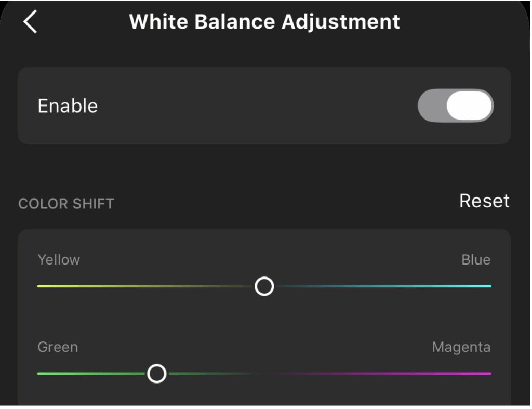The height and width of the screenshot is (409, 532).
Task: Click the gray left side of the Enable switch
Action: (432, 105)
